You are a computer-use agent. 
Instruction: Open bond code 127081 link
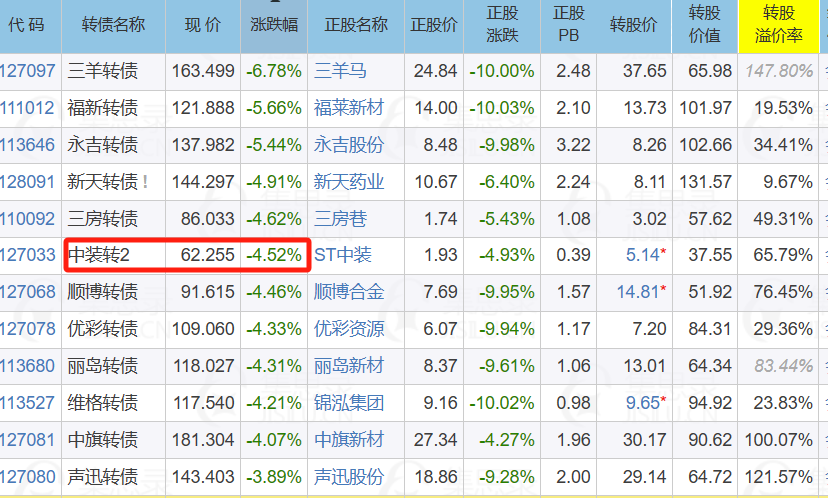point(27,440)
